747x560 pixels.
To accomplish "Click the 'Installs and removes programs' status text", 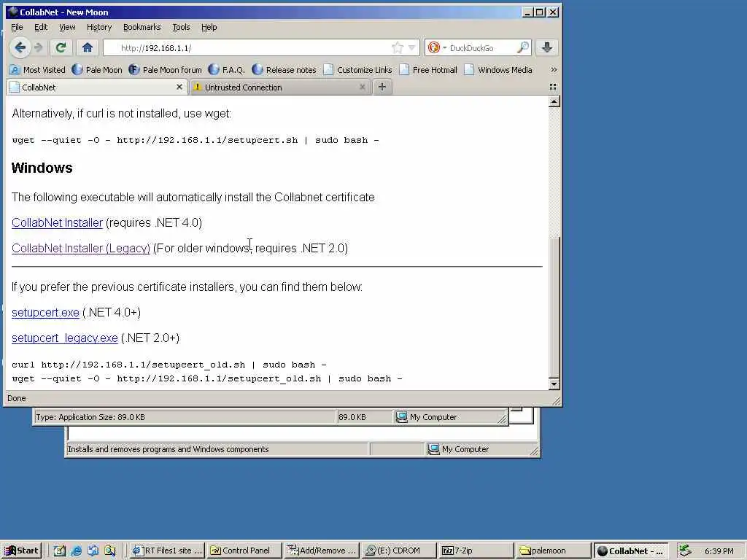I will (x=169, y=449).
